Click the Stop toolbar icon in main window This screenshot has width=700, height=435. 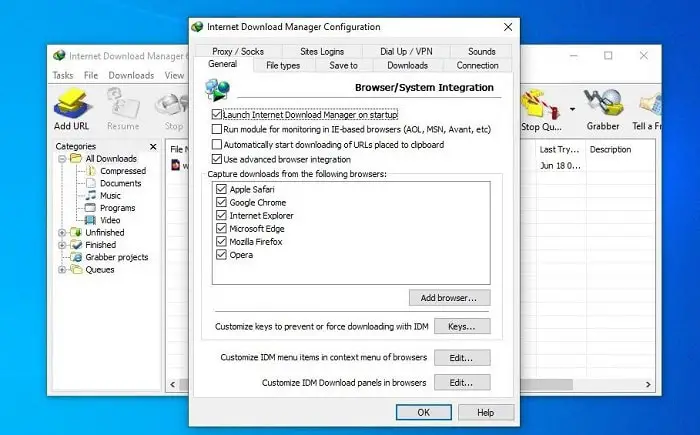(x=172, y=105)
